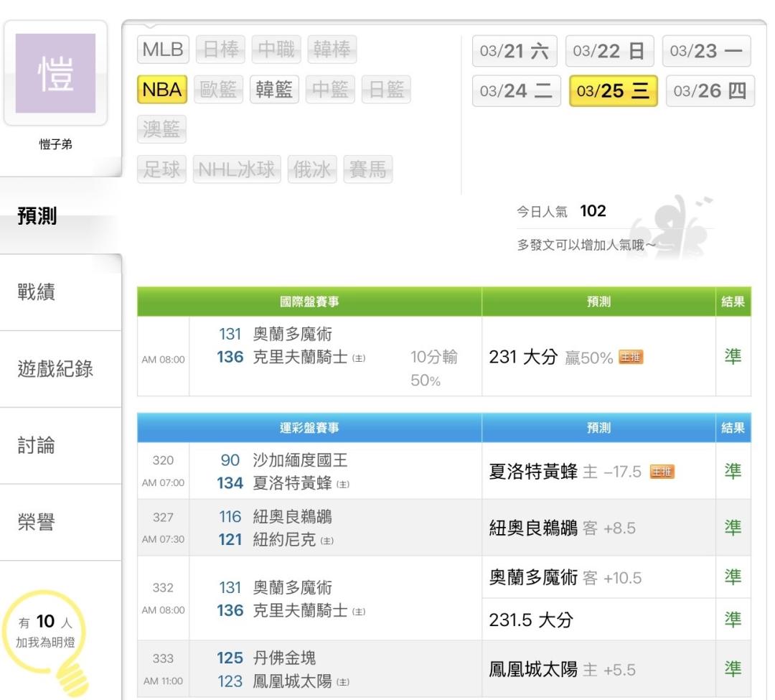The width and height of the screenshot is (775, 700).
Task: Pick the date 03/21 六
Action: point(515,51)
